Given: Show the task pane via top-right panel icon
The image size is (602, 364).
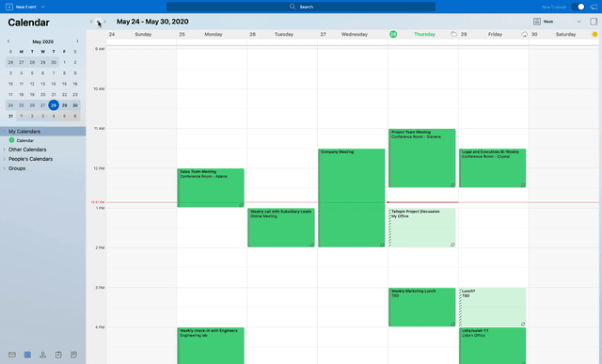Looking at the screenshot, I should 594,22.
